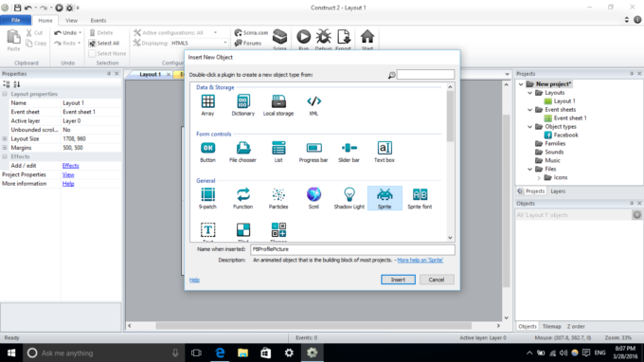Choose the Local storage plugin
The width and height of the screenshot is (644, 362).
[278, 101]
